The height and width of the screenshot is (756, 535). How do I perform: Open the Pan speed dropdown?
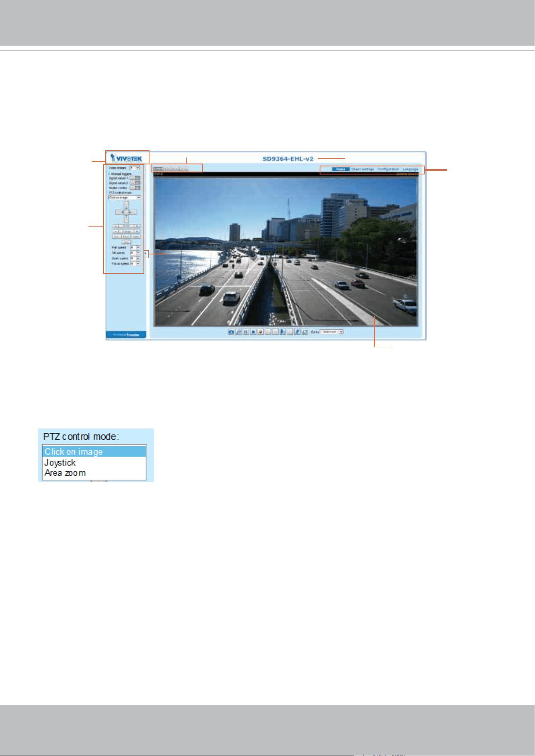[x=135, y=248]
